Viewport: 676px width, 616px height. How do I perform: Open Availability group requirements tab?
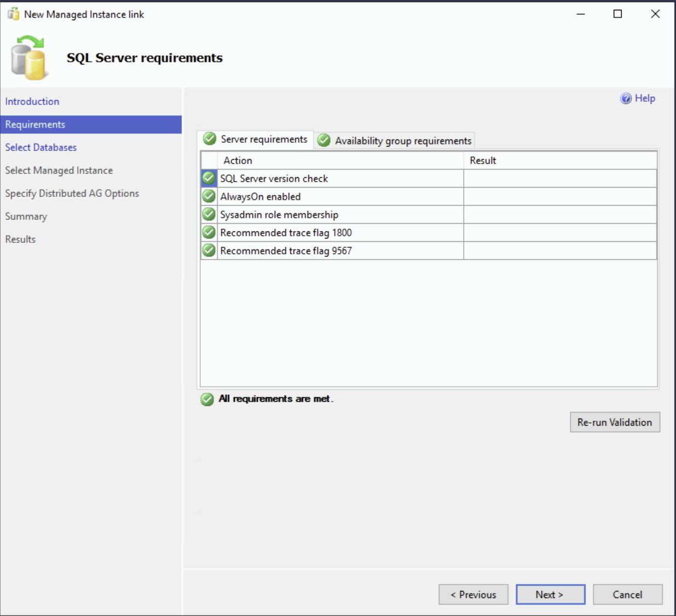tap(395, 141)
